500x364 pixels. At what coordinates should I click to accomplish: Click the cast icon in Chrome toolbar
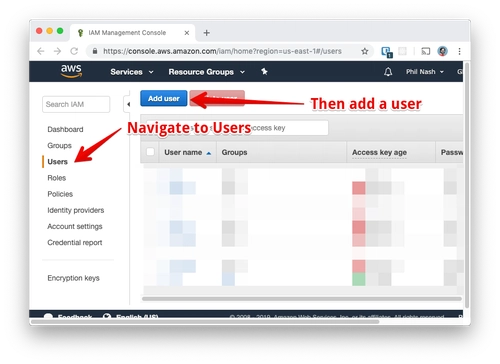click(426, 51)
